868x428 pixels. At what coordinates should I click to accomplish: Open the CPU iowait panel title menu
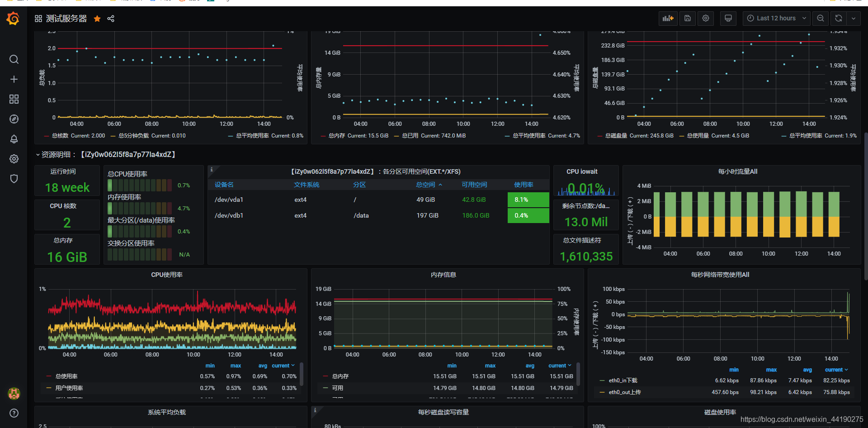click(582, 171)
